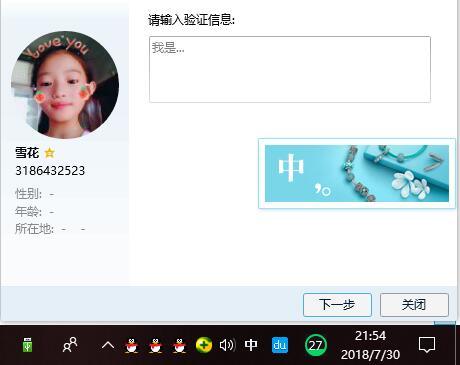Click the green circle 27 tray icon

pos(315,345)
